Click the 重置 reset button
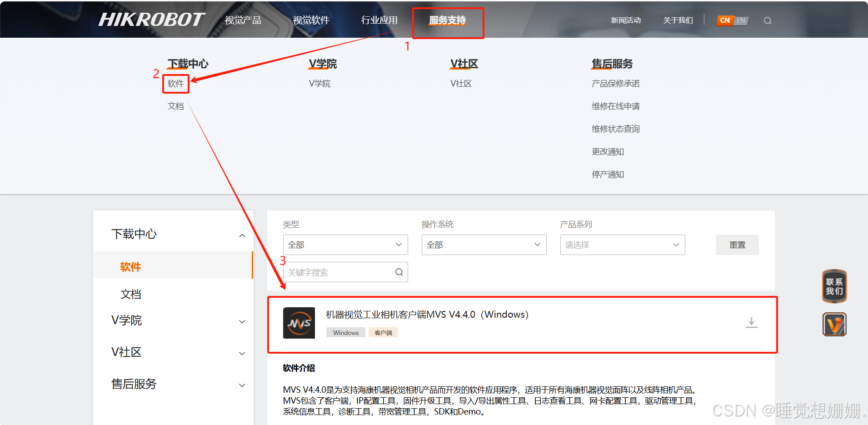Screen dimensions: 868x425 tap(737, 245)
